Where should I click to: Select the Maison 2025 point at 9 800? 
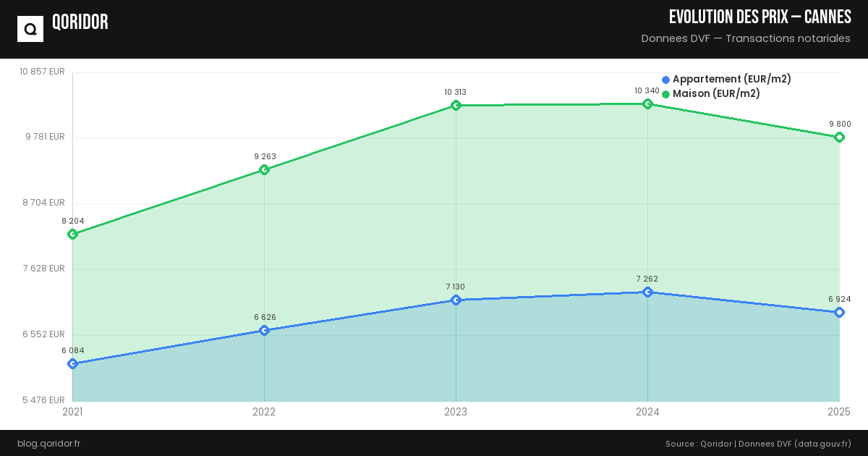839,137
